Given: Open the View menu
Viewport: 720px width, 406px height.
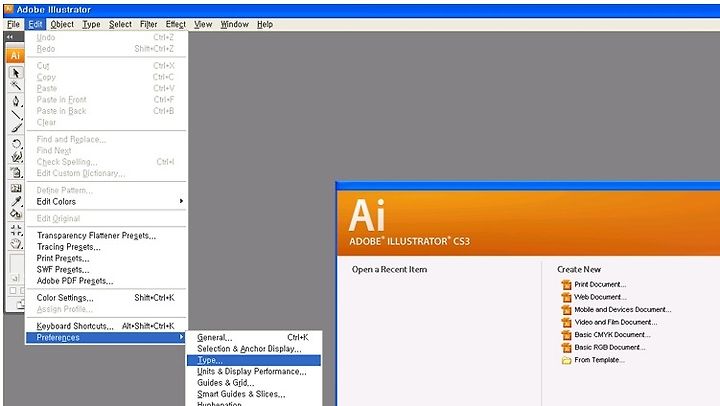Looking at the screenshot, I should pyautogui.click(x=203, y=24).
